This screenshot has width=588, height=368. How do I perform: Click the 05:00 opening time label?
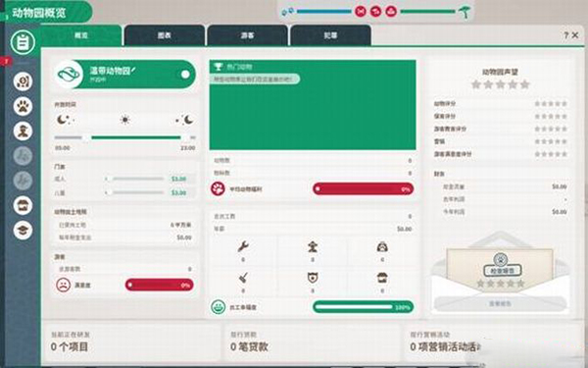[63, 148]
